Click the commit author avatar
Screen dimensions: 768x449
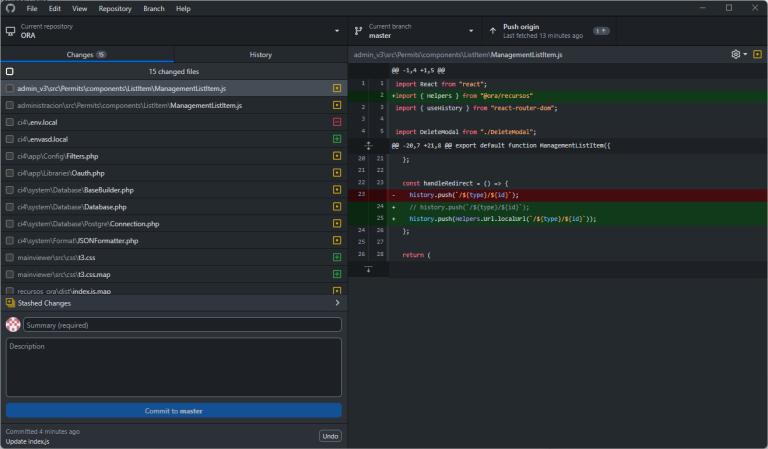tap(13, 324)
